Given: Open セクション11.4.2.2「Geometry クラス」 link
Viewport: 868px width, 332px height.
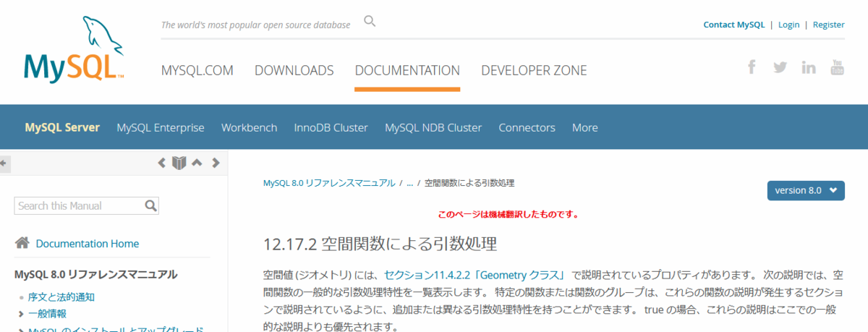Looking at the screenshot, I should click(x=475, y=275).
